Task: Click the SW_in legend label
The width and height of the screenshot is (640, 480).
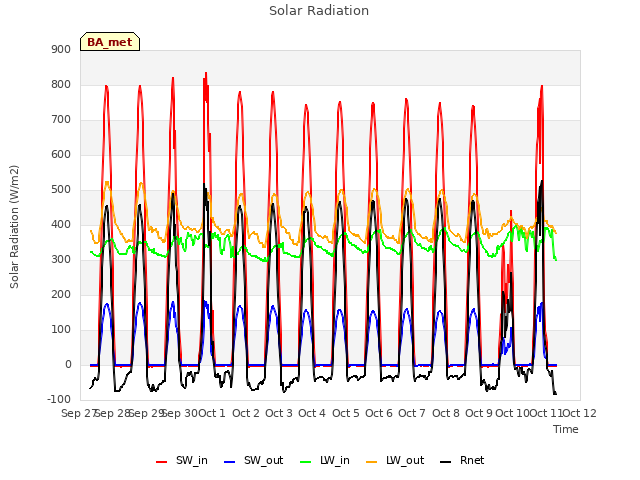Action: [x=192, y=460]
